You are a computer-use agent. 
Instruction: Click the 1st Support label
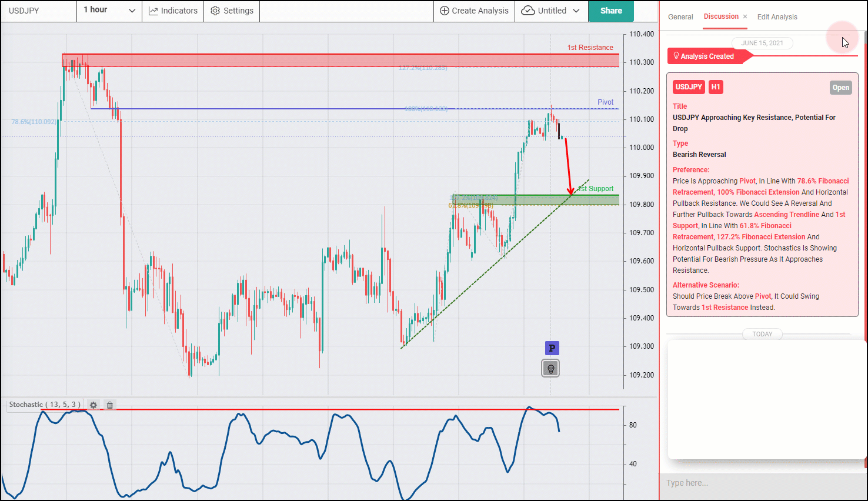pos(596,189)
